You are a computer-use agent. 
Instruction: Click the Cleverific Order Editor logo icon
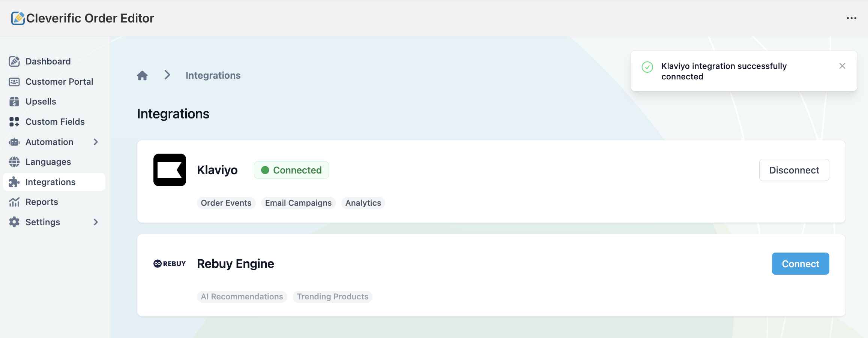tap(18, 18)
